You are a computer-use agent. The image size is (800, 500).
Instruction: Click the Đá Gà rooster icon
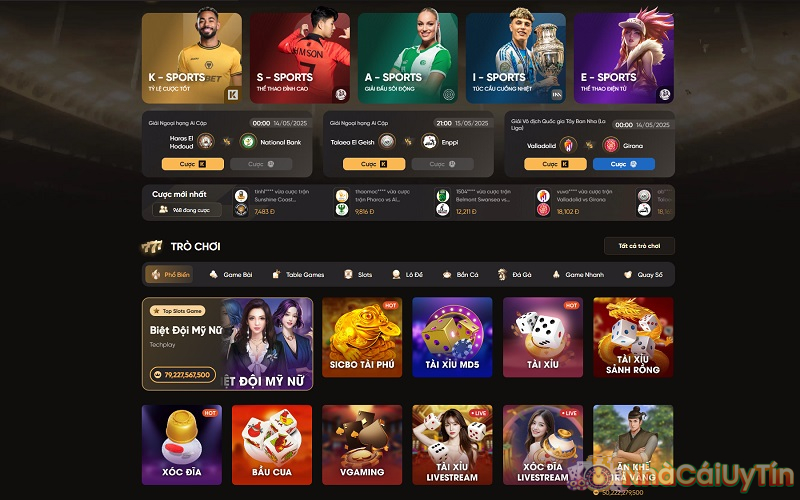click(x=502, y=274)
